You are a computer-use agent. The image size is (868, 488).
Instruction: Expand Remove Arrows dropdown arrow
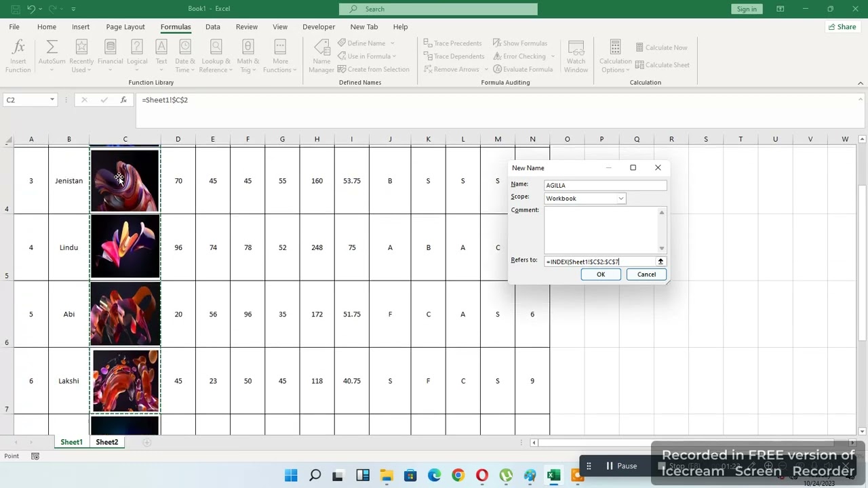click(486, 69)
